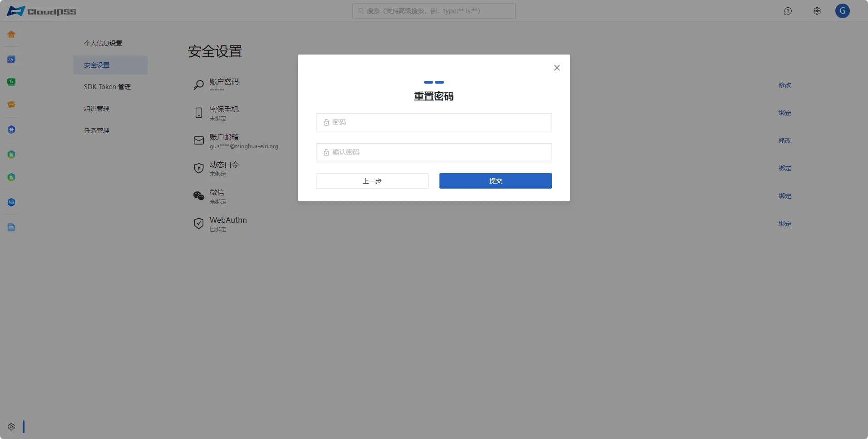Click the WebAuthn shield check icon
Image resolution: width=868 pixels, height=439 pixels.
coord(199,224)
